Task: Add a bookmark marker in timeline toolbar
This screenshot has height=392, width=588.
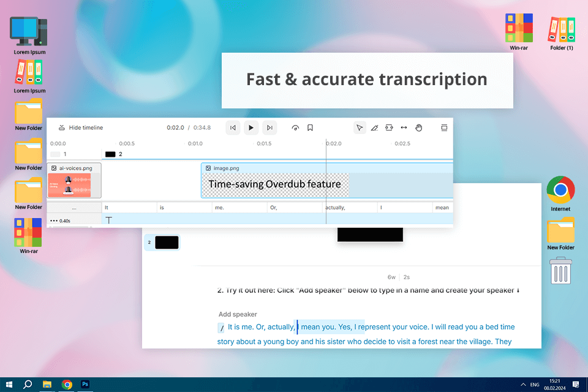Action: 310,128
